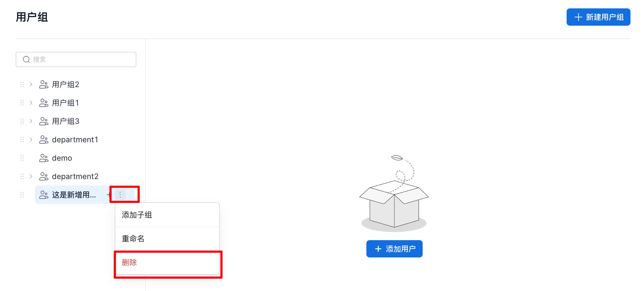The height and width of the screenshot is (291, 644).
Task: Click the group icon next to 用户组1
Action: [44, 103]
